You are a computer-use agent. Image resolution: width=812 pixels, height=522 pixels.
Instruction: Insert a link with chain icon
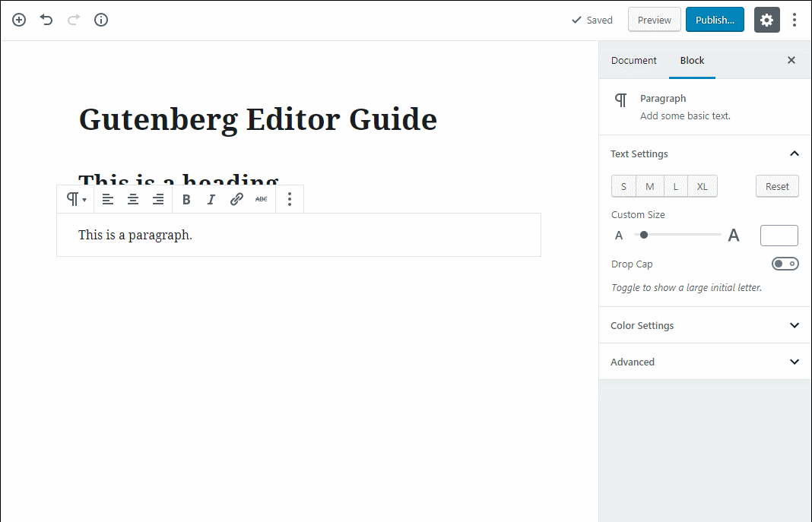236,199
